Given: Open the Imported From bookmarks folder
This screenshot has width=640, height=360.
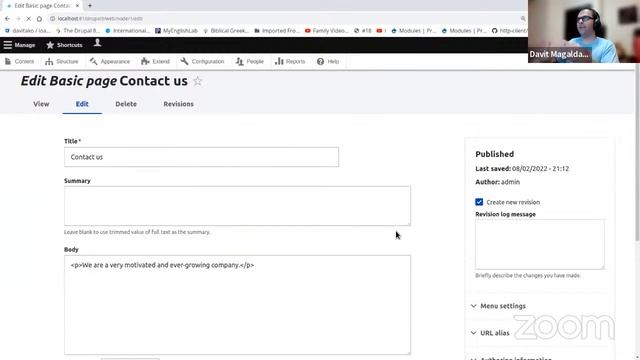Looking at the screenshot, I should (277, 31).
